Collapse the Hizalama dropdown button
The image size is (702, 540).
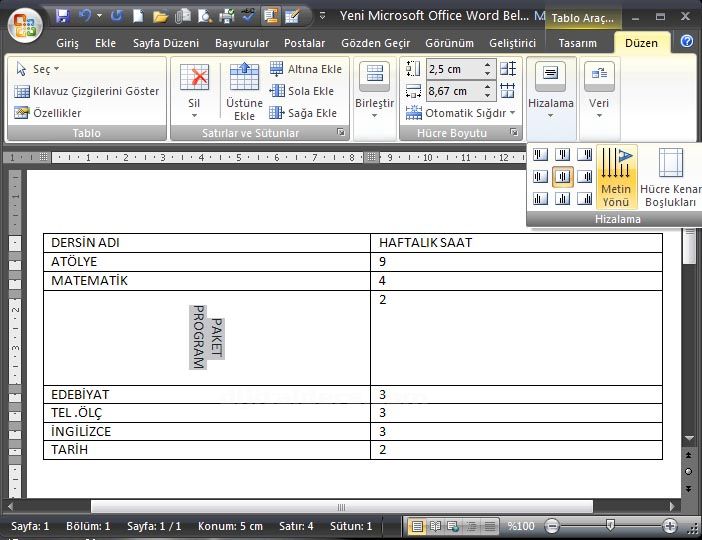[551, 91]
